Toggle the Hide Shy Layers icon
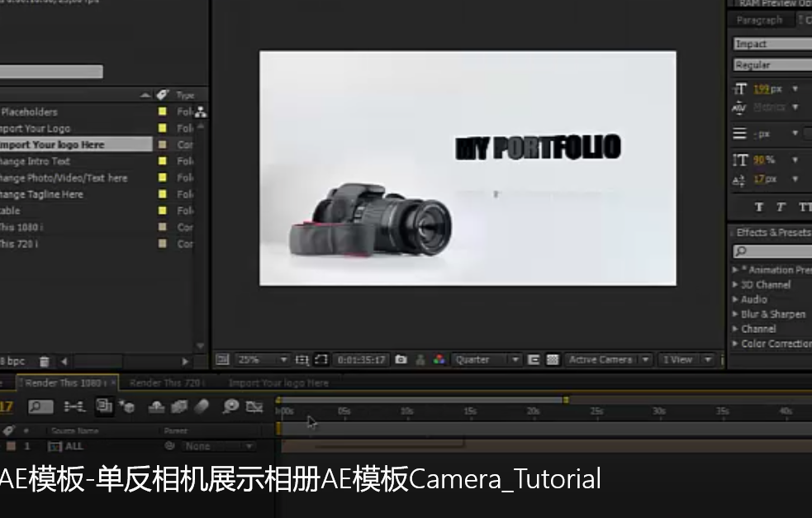This screenshot has height=518, width=812. click(x=156, y=407)
